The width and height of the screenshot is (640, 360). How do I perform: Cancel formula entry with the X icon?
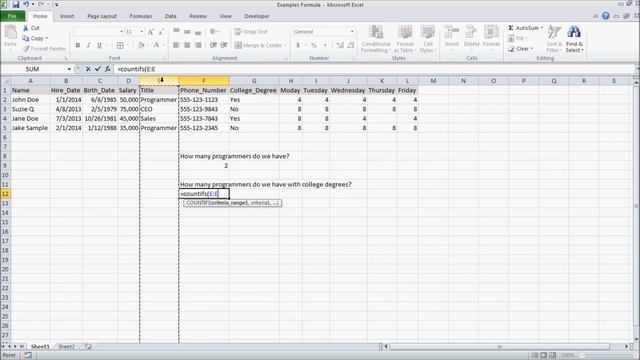coord(88,69)
